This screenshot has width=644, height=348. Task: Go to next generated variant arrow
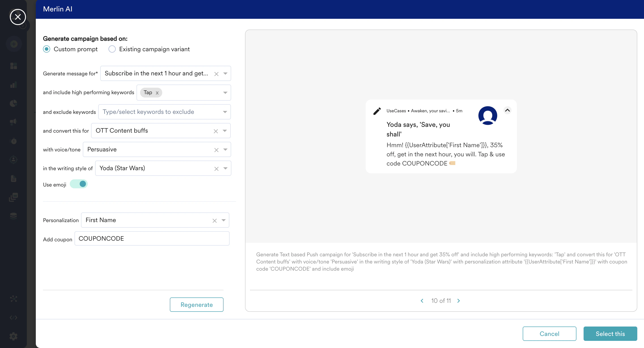458,301
